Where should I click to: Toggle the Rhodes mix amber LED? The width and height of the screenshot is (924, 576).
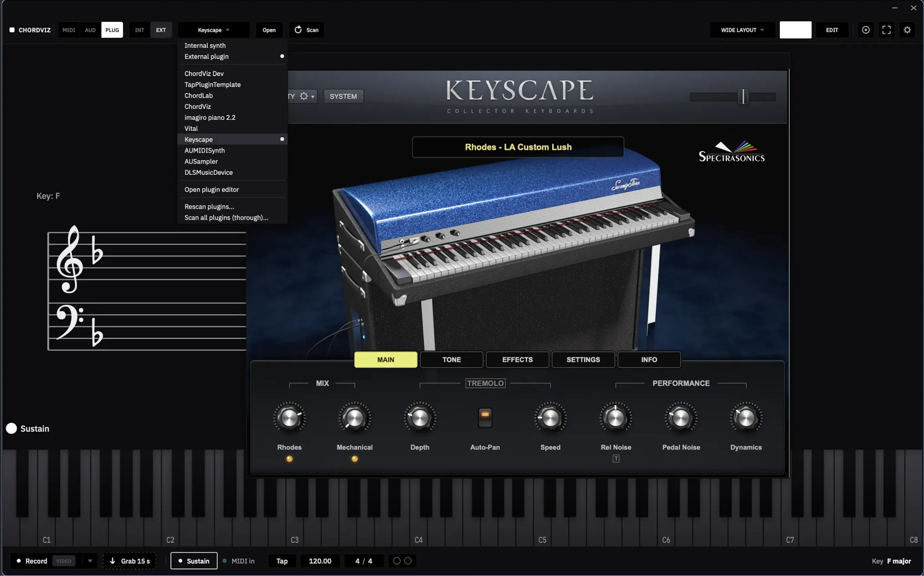point(289,459)
